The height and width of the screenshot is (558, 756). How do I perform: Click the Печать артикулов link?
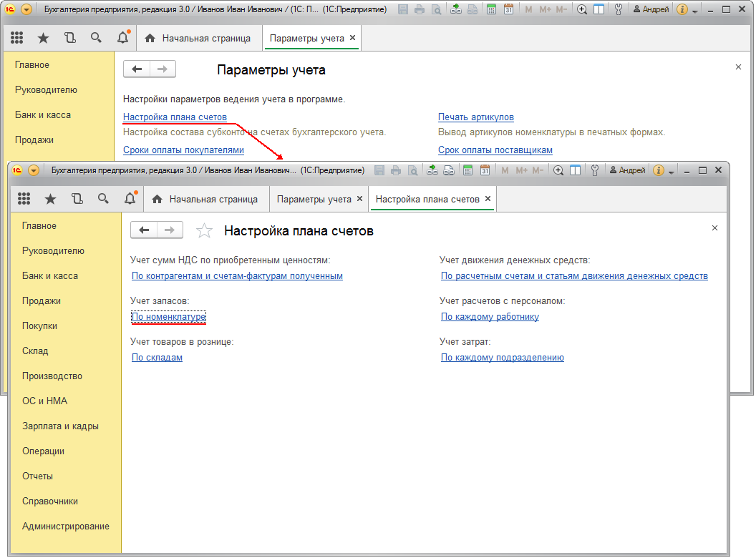pos(476,117)
